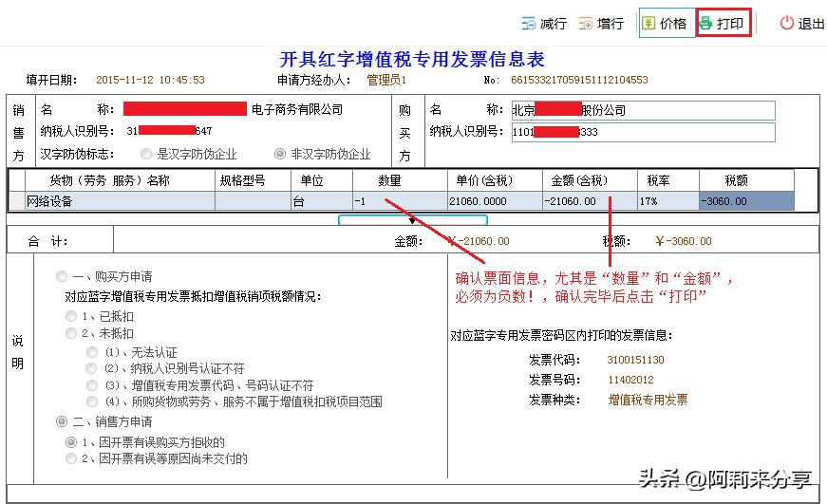Select 二、销售方申请 radio button
The image size is (827, 504).
click(x=62, y=421)
